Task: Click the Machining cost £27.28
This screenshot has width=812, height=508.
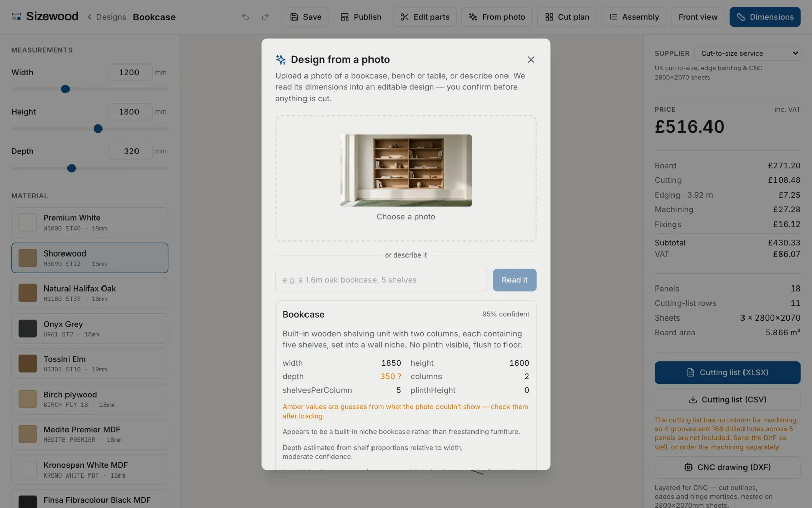Action: click(x=787, y=209)
